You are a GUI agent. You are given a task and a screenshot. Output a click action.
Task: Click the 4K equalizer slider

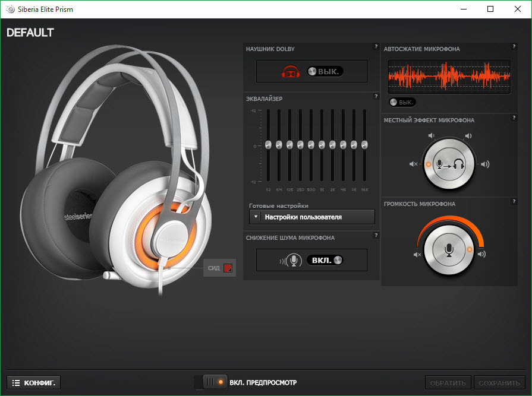point(343,145)
